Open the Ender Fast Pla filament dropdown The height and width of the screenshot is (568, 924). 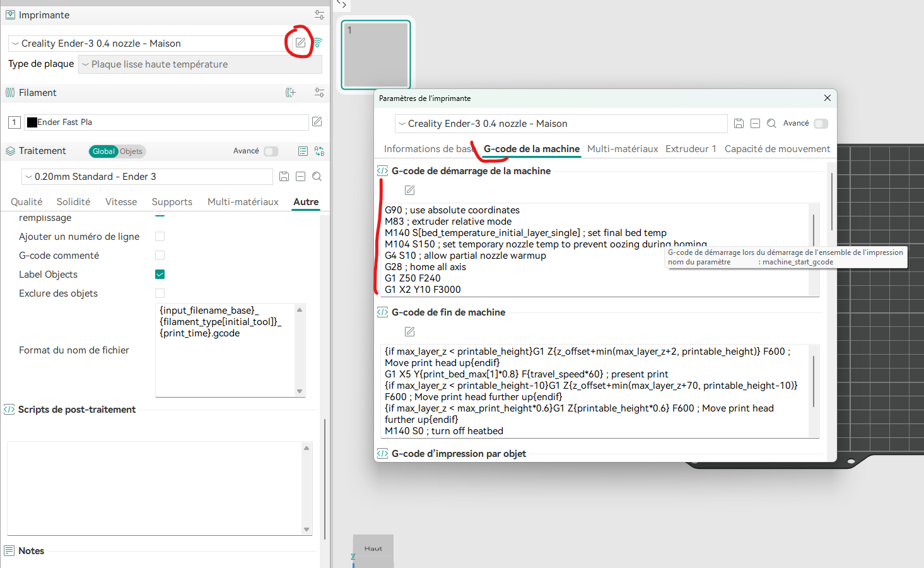pyautogui.click(x=166, y=122)
